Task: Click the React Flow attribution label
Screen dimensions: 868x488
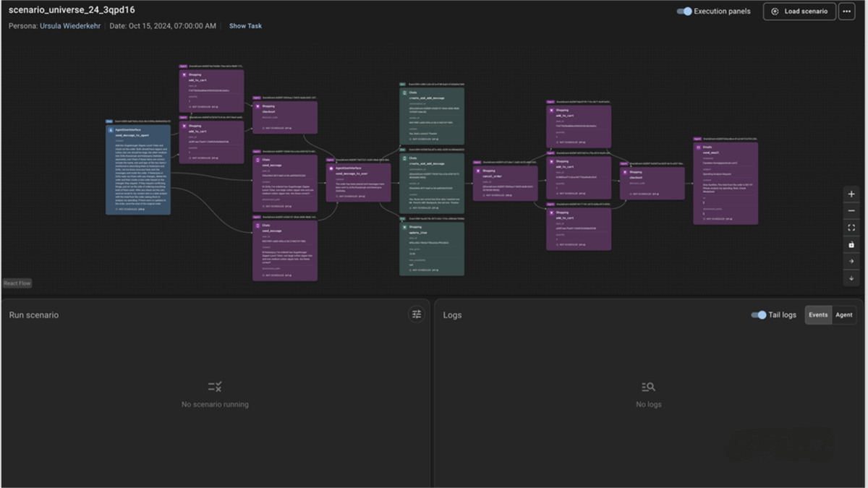Action: click(x=17, y=283)
